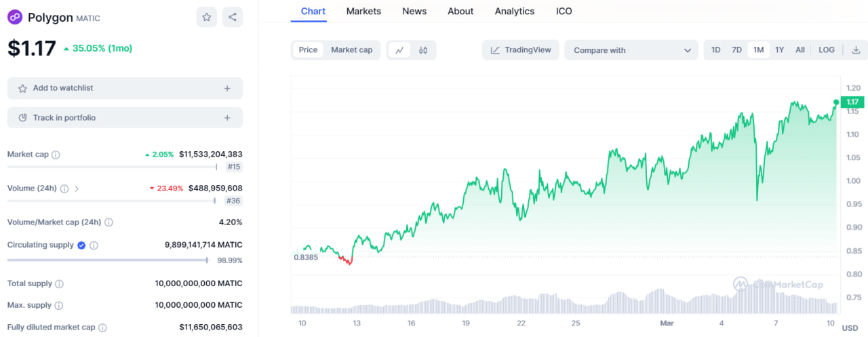The width and height of the screenshot is (868, 337).
Task: Click the star favorite icon
Action: tap(207, 17)
